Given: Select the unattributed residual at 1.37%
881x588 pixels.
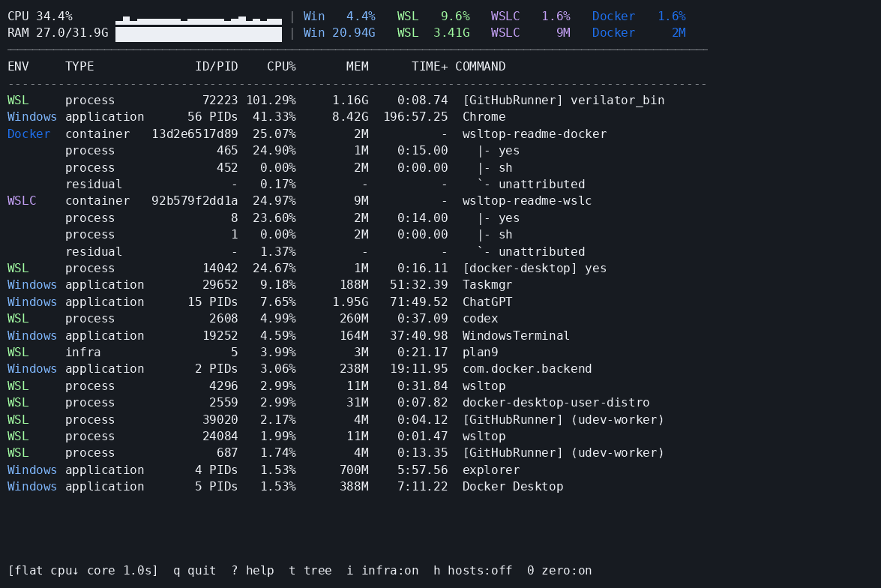Looking at the screenshot, I should pos(325,251).
